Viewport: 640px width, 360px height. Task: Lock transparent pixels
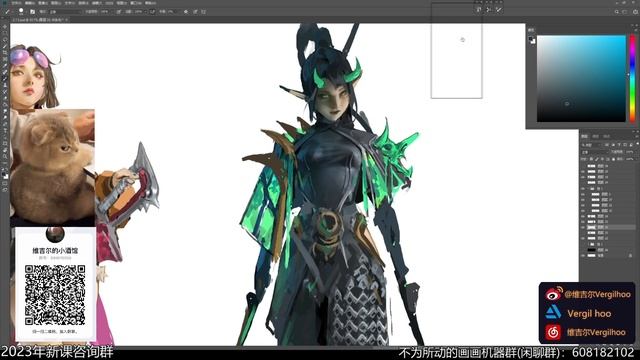click(591, 159)
